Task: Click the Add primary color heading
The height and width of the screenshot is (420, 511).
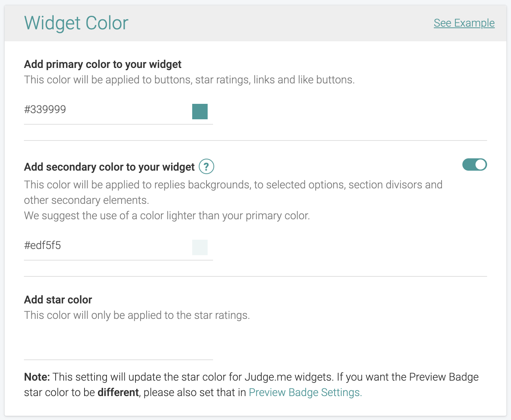Action: (x=103, y=64)
